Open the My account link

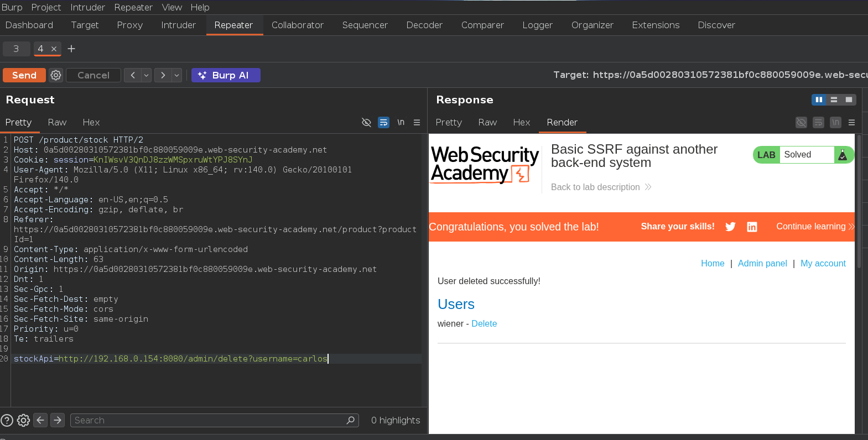coord(823,263)
